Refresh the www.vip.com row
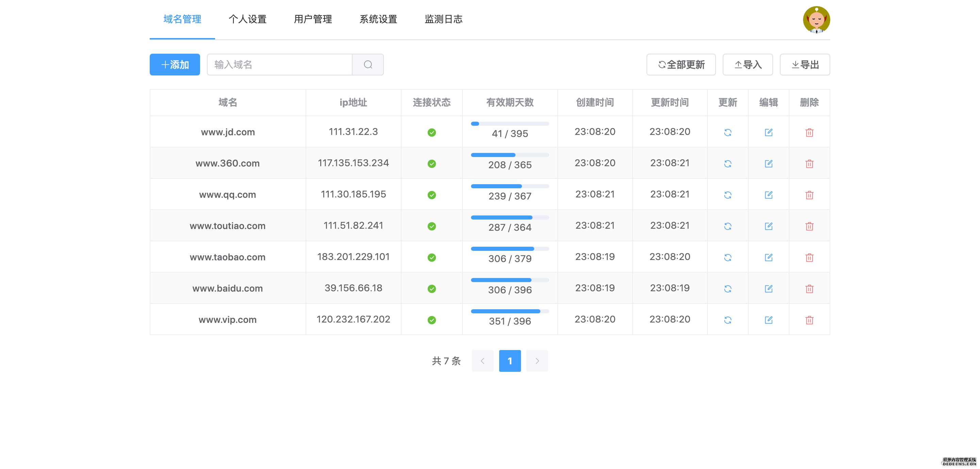 pyautogui.click(x=728, y=320)
